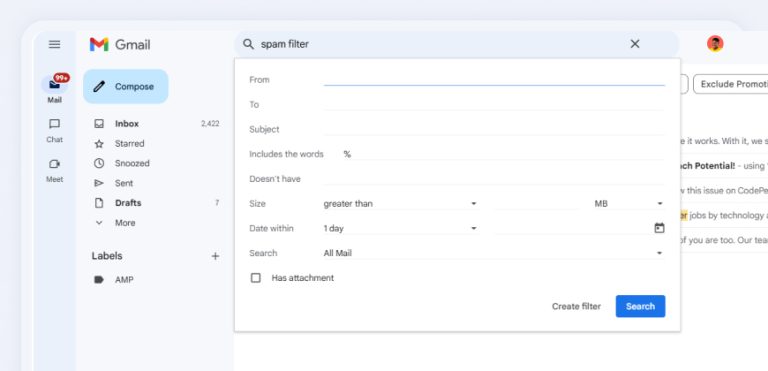This screenshot has height=371, width=768.
Task: Click the From input field
Action: pos(494,79)
